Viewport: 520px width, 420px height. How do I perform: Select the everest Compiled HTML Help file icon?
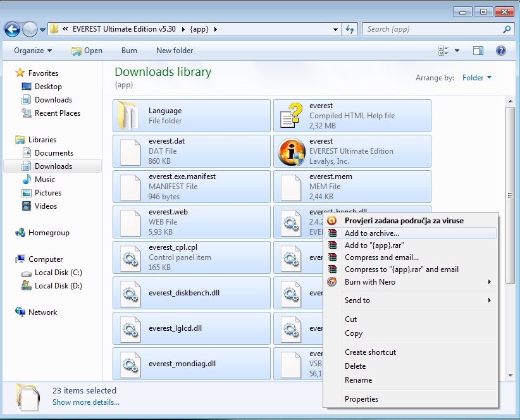pyautogui.click(x=291, y=115)
